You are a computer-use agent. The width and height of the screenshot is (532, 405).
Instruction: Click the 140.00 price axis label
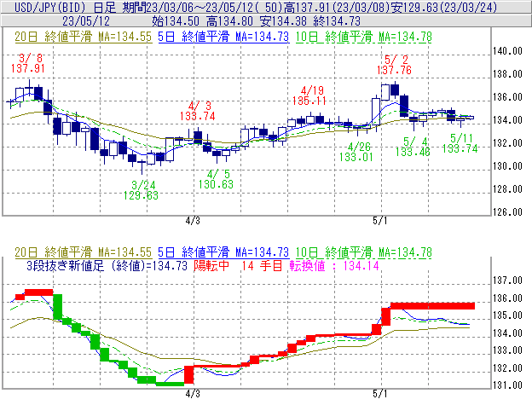click(x=507, y=51)
